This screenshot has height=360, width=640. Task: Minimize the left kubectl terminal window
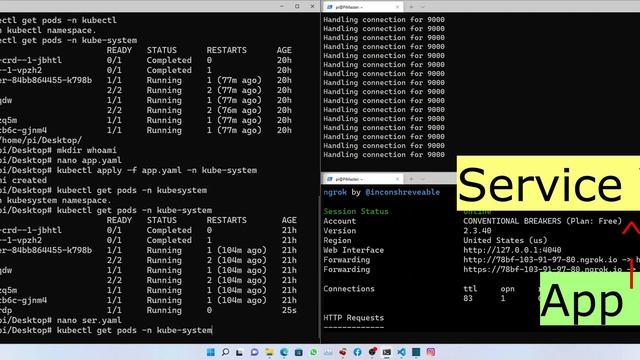coord(282,6)
